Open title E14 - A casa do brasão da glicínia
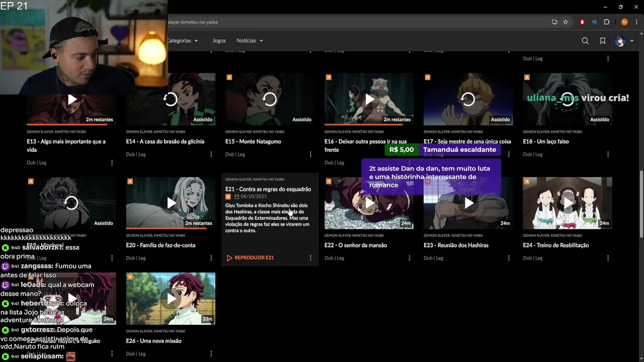 coord(165,142)
